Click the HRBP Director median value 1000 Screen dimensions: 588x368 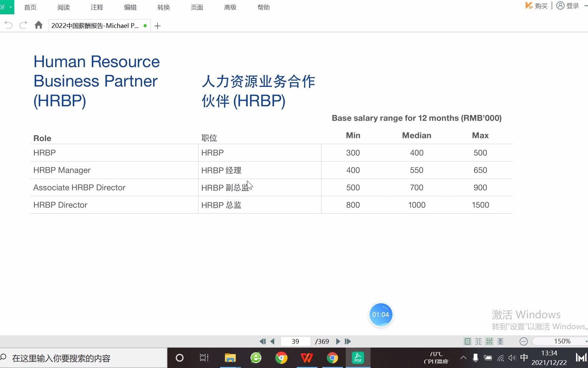click(x=417, y=205)
